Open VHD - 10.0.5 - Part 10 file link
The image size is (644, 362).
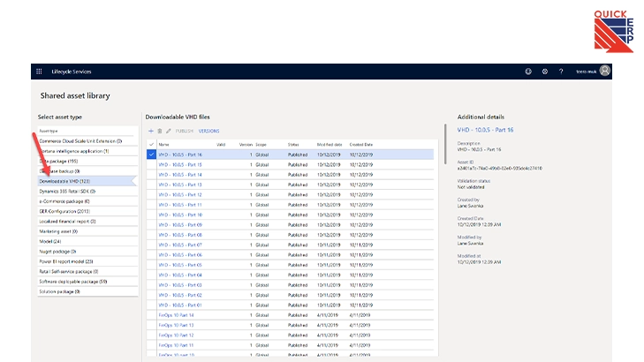coord(180,215)
